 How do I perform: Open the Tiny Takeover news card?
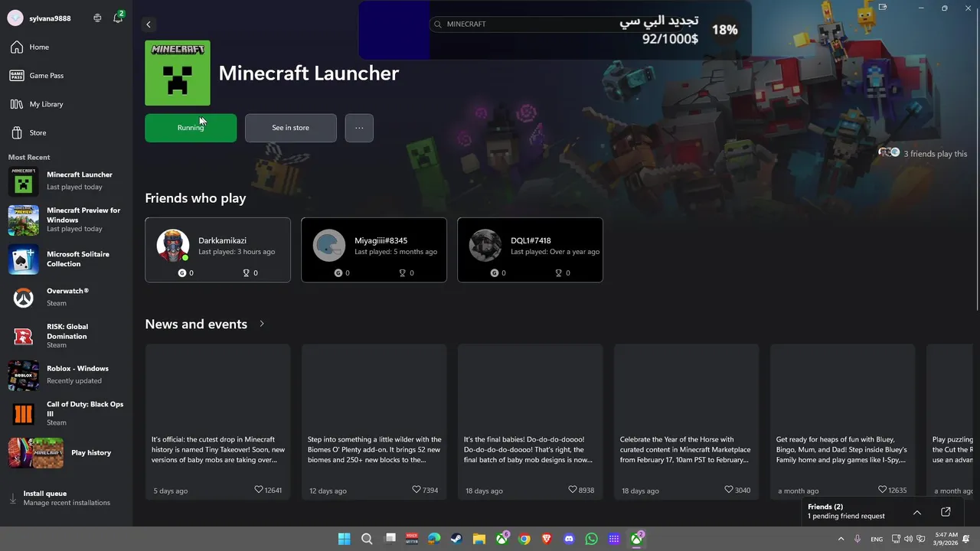[218, 422]
